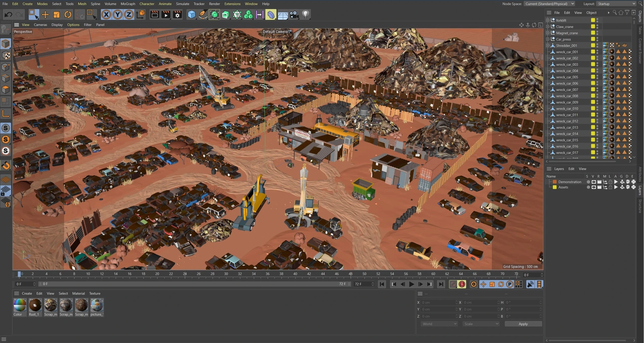Select the Rust_1 material thumbnail
This screenshot has height=343, width=644.
pyautogui.click(x=35, y=305)
